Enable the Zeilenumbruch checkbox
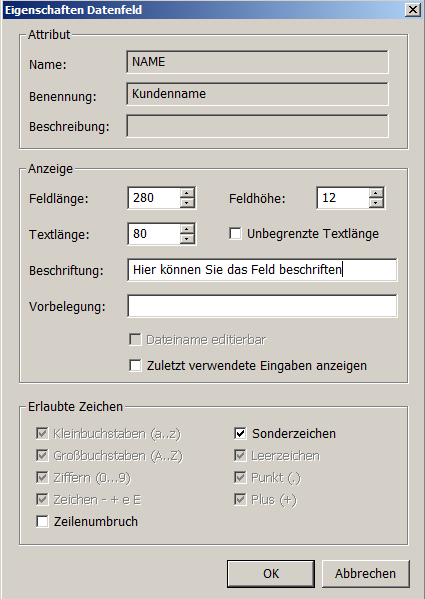This screenshot has width=425, height=599. coord(42,521)
